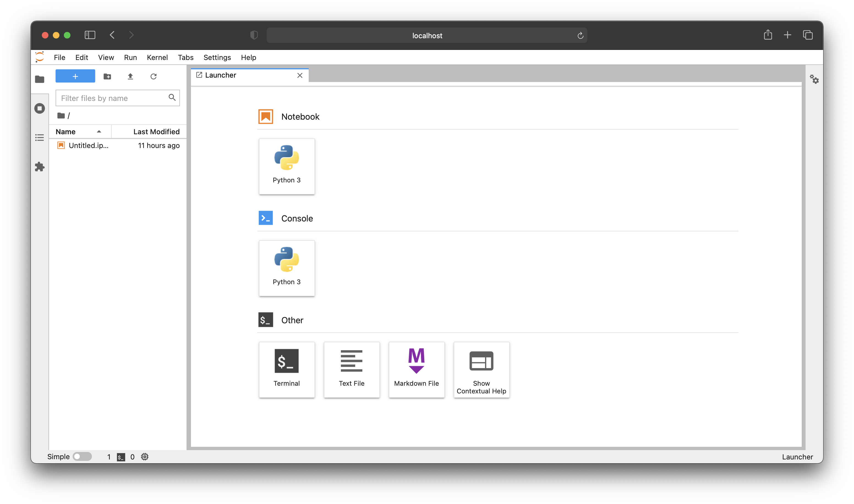Open the Table of Contents sidebar

pyautogui.click(x=40, y=138)
